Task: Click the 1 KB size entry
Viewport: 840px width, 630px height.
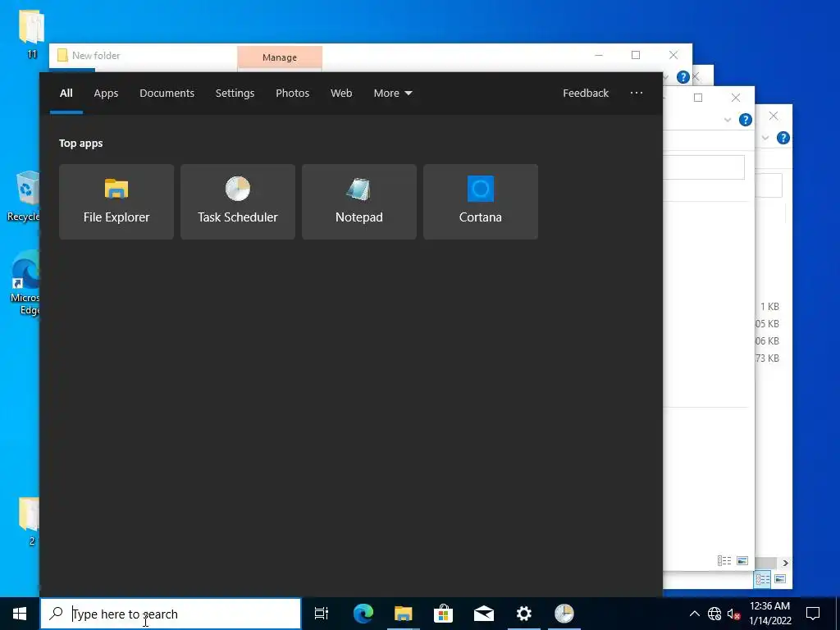Action: [769, 307]
